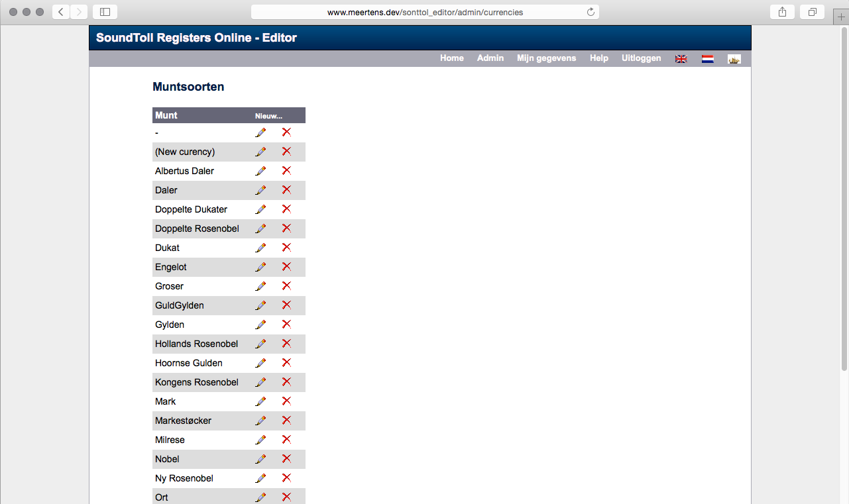Delete the Daler currency row
This screenshot has height=504, width=849.
pos(286,190)
